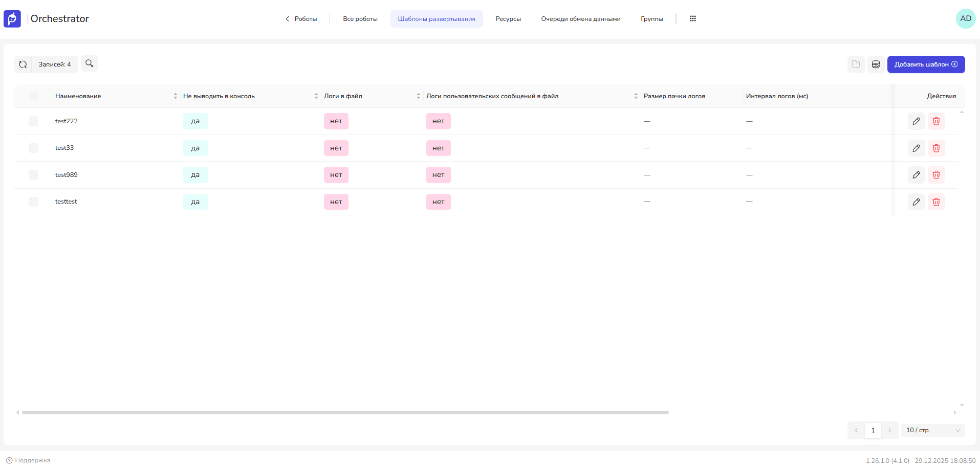This screenshot has width=980, height=469.
Task: Edit the test222 template with pencil icon
Action: (916, 121)
